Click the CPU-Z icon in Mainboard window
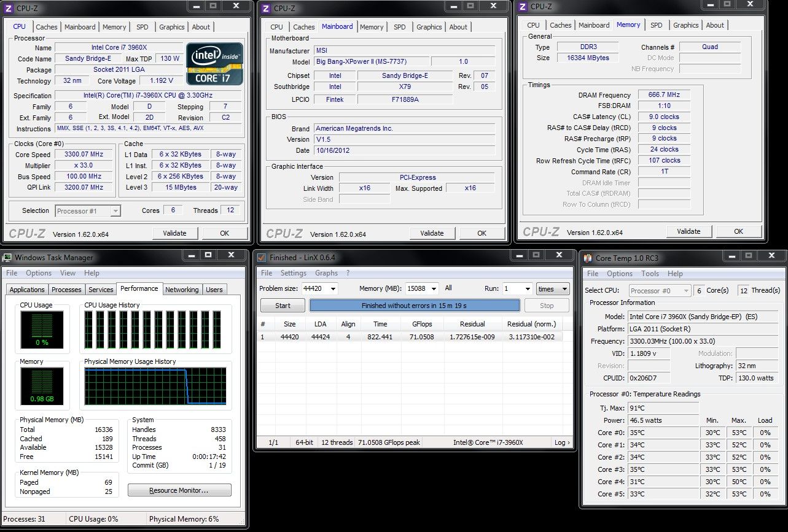Viewport: 788px width, 532px height. click(x=266, y=8)
